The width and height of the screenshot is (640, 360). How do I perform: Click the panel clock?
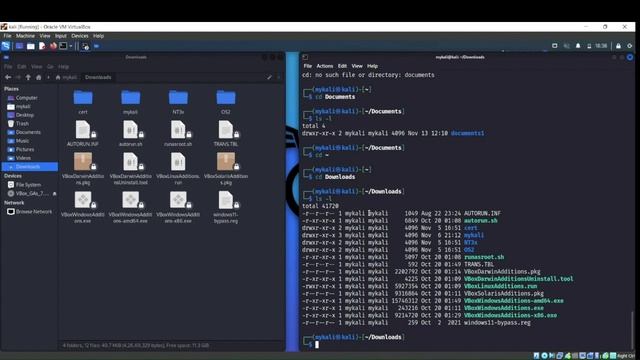coord(601,46)
